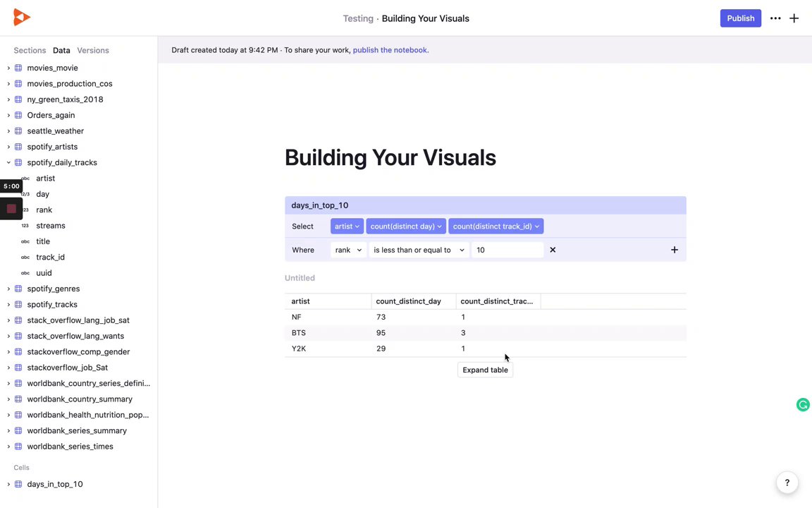812x508 pixels.
Task: Click the Expand table button
Action: tap(485, 370)
